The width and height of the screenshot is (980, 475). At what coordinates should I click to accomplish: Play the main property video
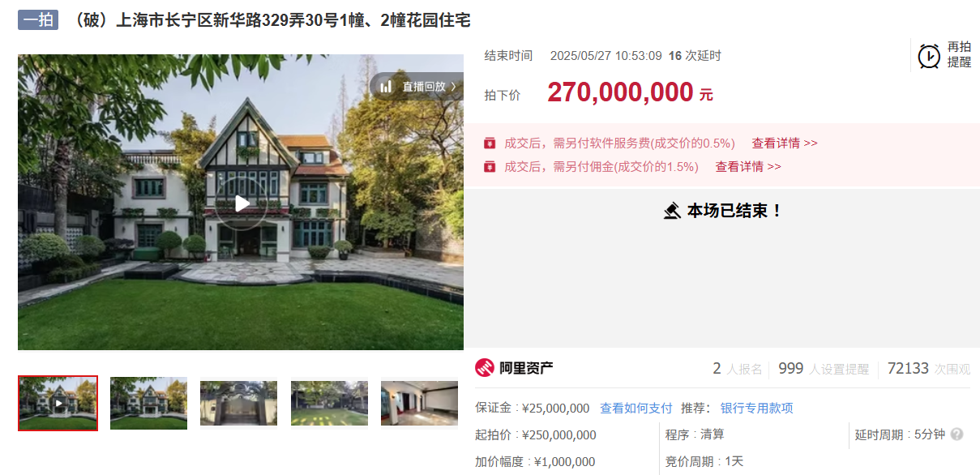pos(242,203)
